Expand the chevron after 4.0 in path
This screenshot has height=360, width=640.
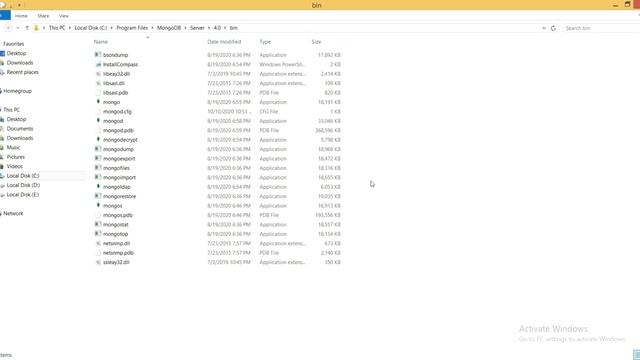[225, 28]
